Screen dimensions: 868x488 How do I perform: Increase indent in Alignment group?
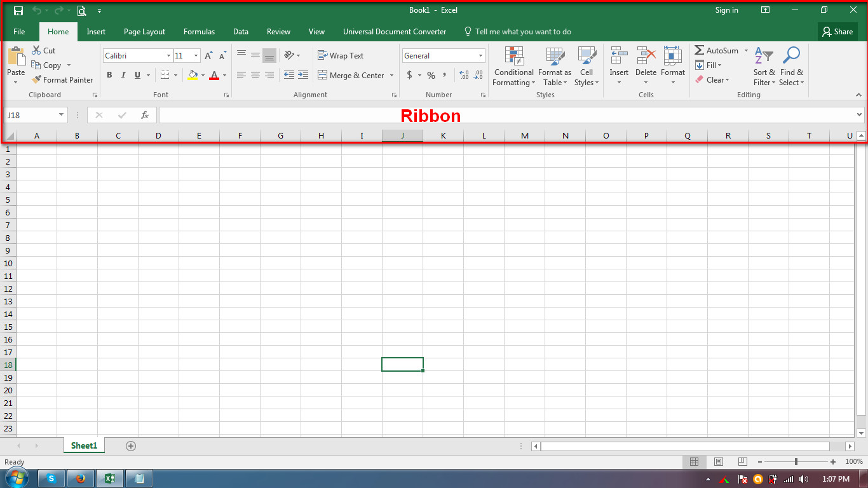[303, 75]
